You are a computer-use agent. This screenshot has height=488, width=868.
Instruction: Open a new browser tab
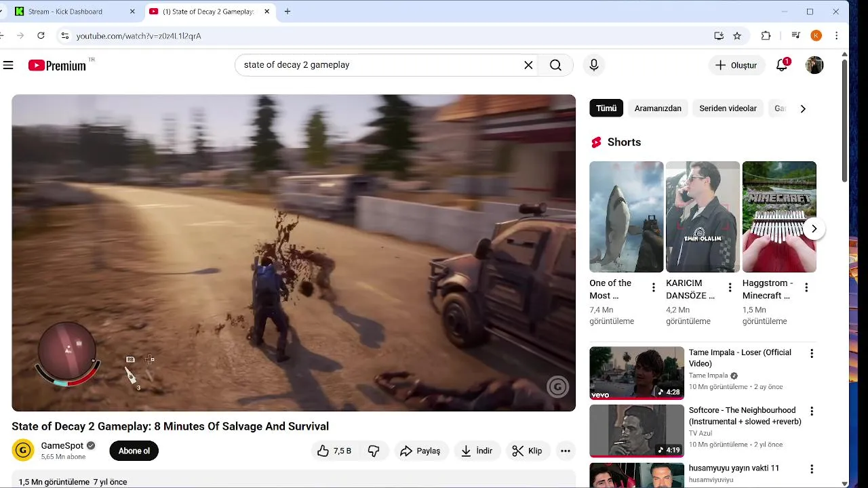click(x=288, y=12)
